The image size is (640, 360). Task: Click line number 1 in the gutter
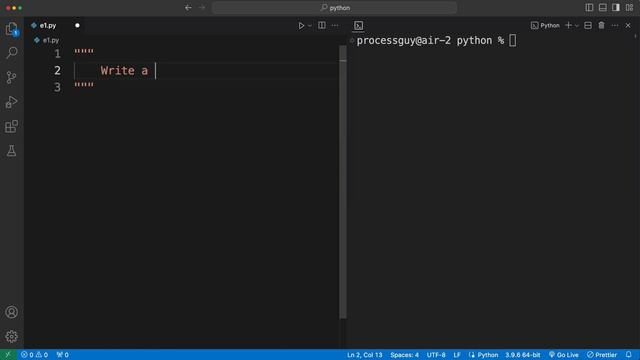click(57, 53)
